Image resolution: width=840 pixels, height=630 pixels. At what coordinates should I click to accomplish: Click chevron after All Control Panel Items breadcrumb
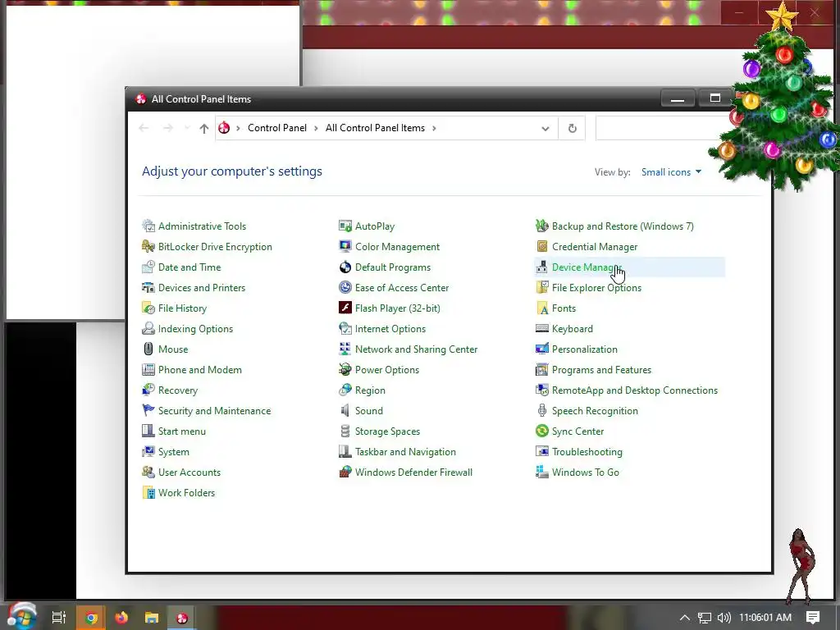click(434, 128)
